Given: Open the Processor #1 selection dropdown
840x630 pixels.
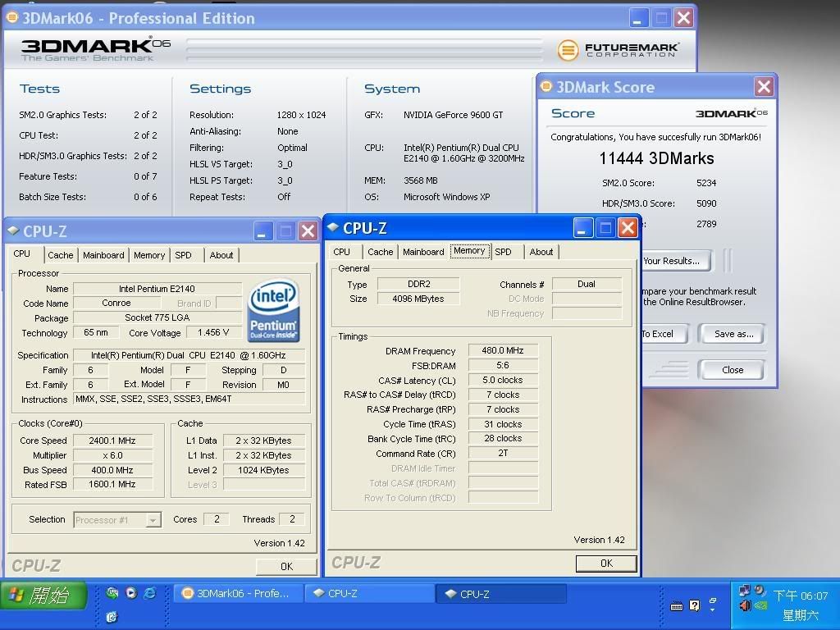Looking at the screenshot, I should (153, 519).
